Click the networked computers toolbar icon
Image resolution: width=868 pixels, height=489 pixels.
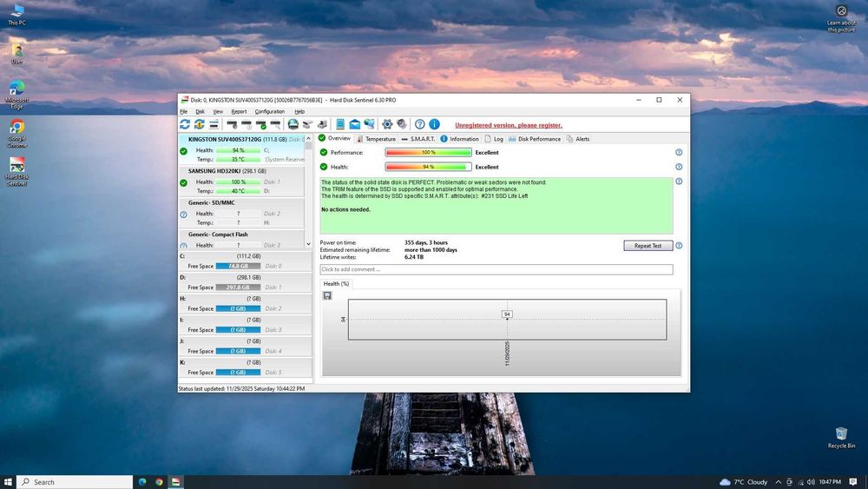(x=369, y=124)
